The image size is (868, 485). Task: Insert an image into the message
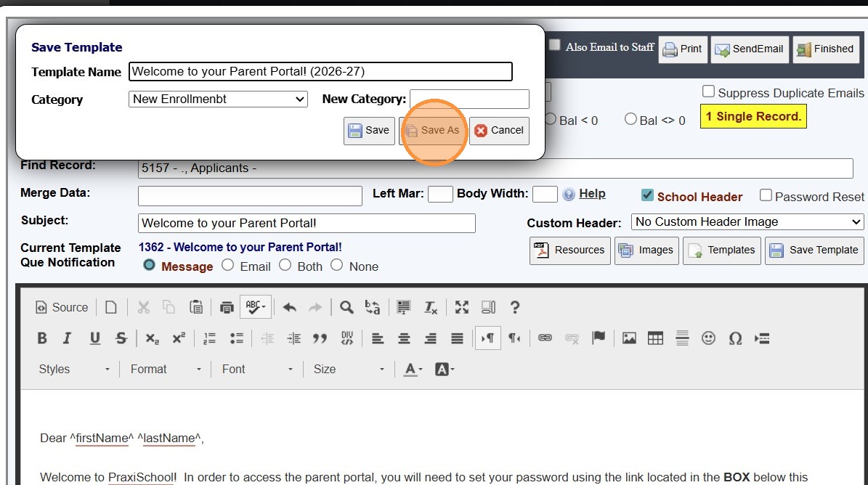click(629, 338)
